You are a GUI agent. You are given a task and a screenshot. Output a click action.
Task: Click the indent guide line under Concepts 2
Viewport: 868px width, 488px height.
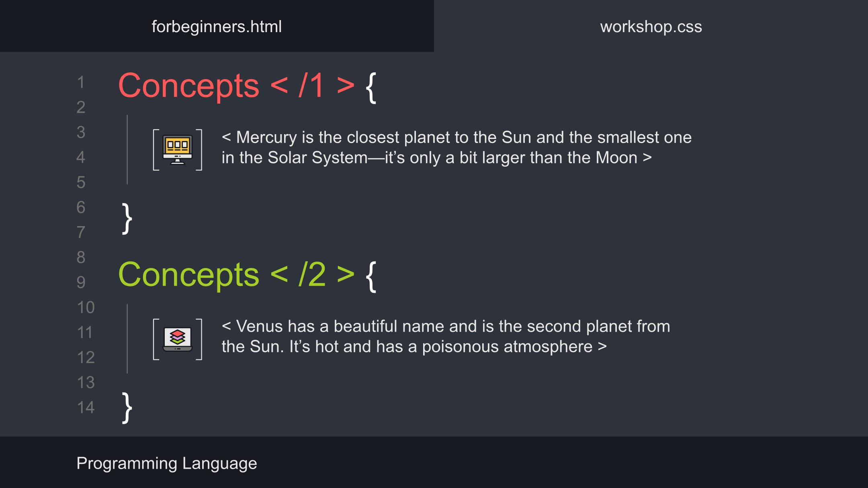click(x=127, y=339)
